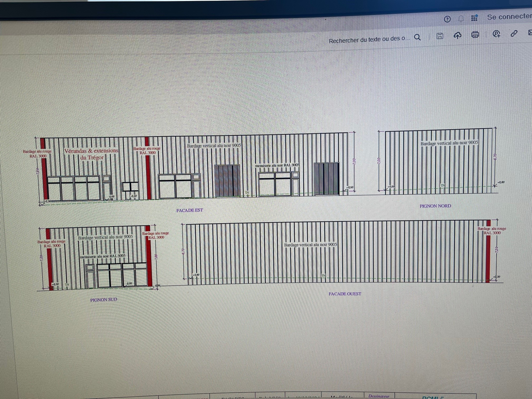Viewport: 532px width, 399px height.
Task: Click the partially visible email envelope icon
Action: tap(530, 32)
